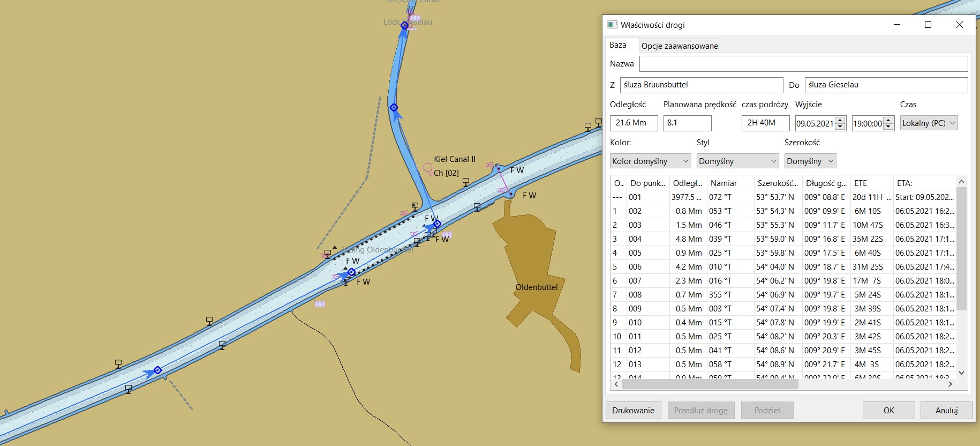Increase the departure date with up arrow
Screen dimensions: 980x446
tap(840, 120)
